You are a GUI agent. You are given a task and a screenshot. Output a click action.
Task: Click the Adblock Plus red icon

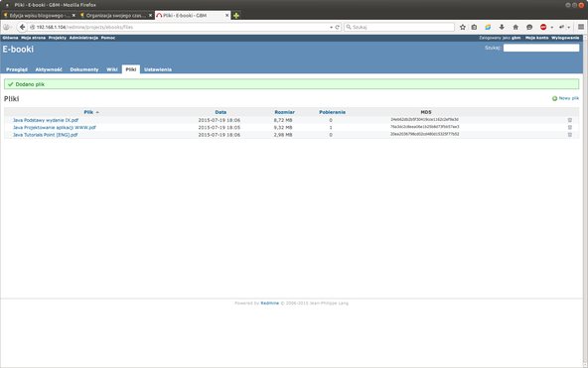(543, 27)
